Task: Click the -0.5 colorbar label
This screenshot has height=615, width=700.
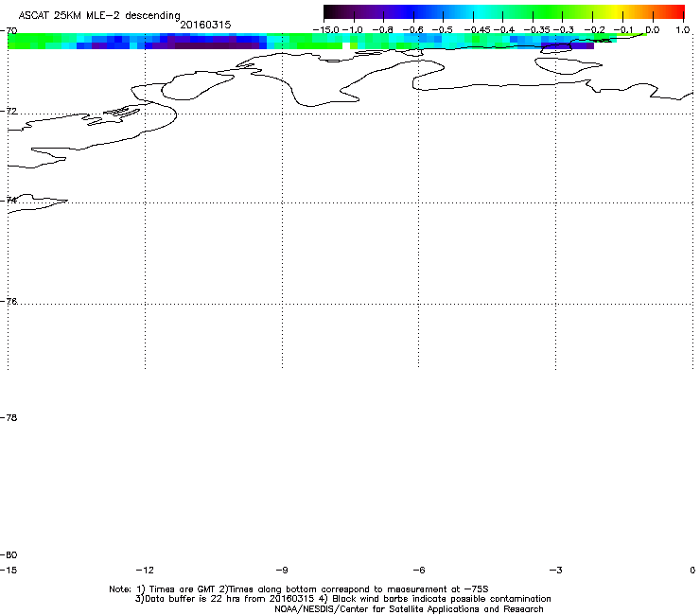Action: pos(442,30)
